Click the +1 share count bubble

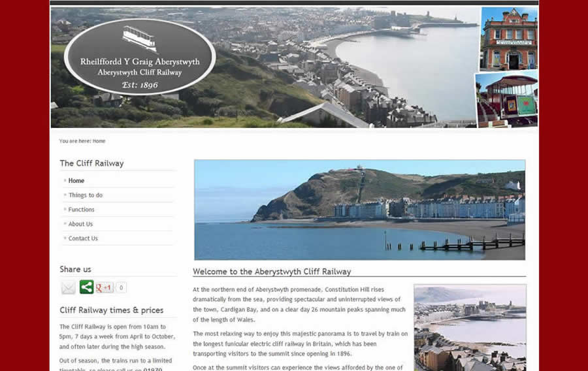click(121, 287)
